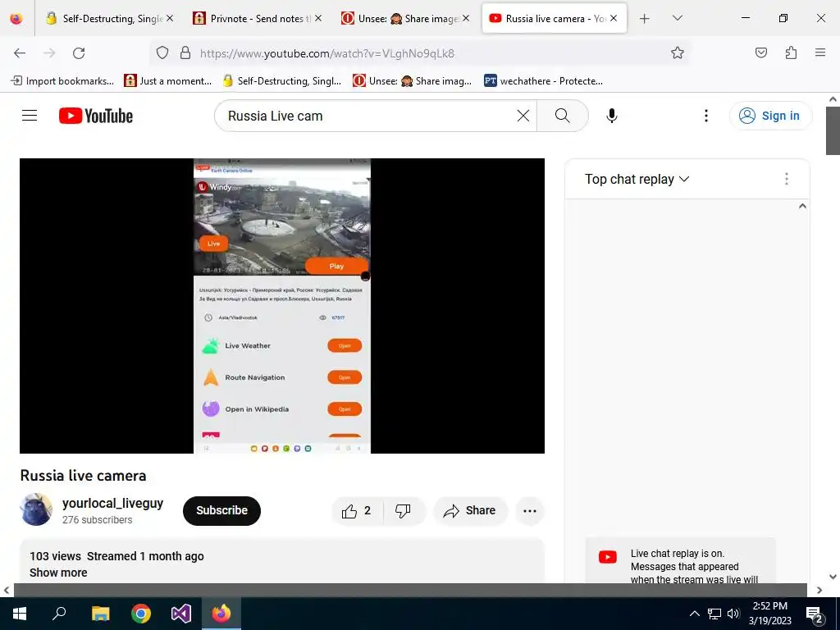This screenshot has width=840, height=630.
Task: Open the Firefox application menu
Action: (820, 52)
